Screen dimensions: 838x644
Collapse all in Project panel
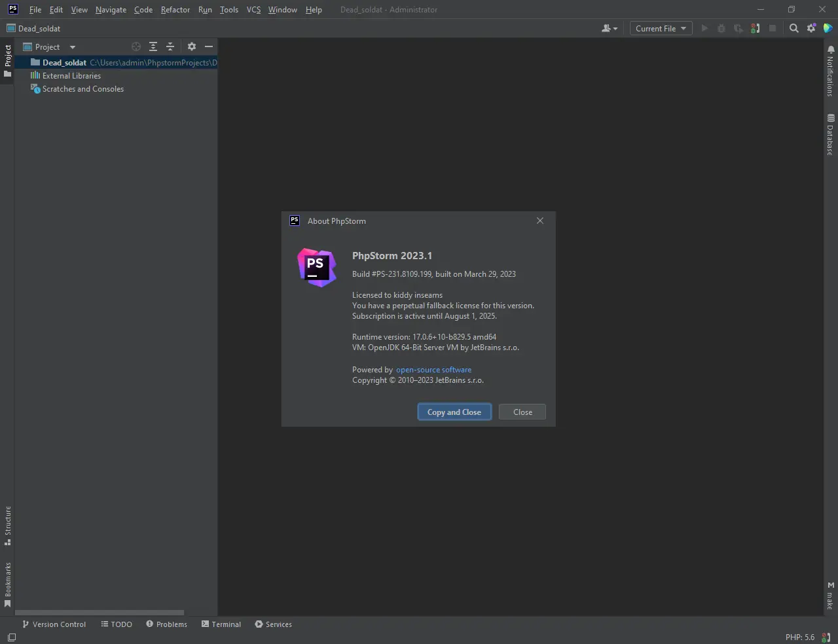[170, 46]
